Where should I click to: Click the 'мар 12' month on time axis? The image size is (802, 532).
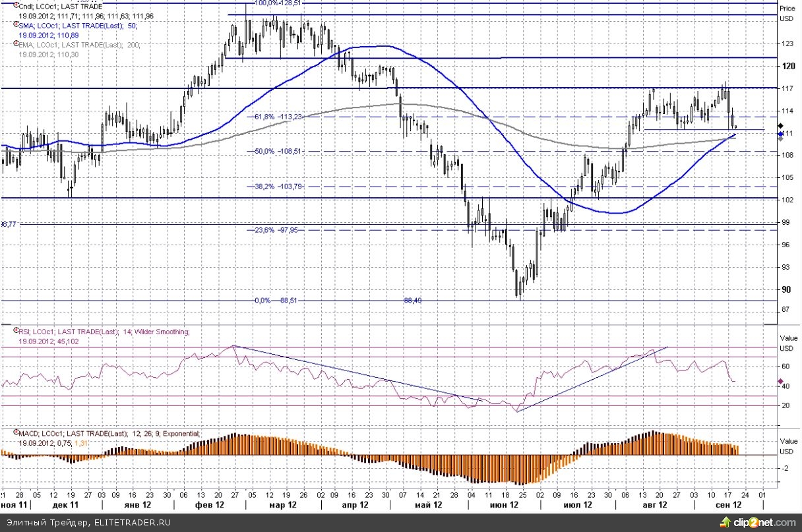pyautogui.click(x=282, y=504)
